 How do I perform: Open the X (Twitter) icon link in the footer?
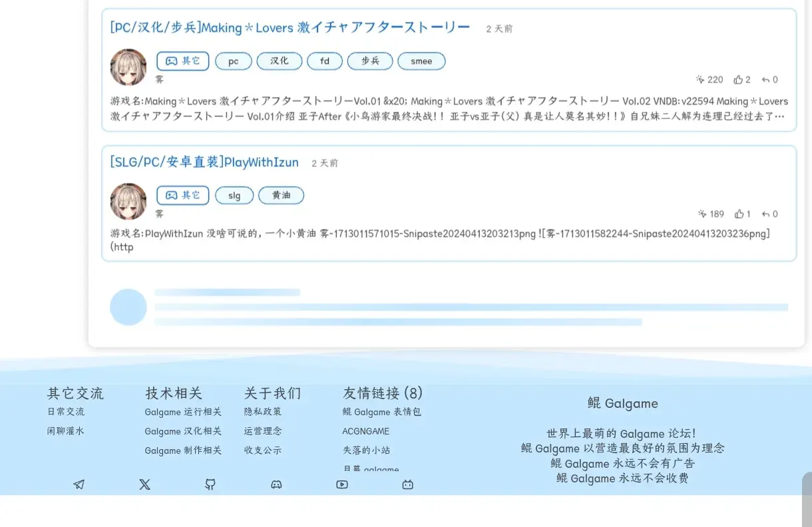click(144, 484)
